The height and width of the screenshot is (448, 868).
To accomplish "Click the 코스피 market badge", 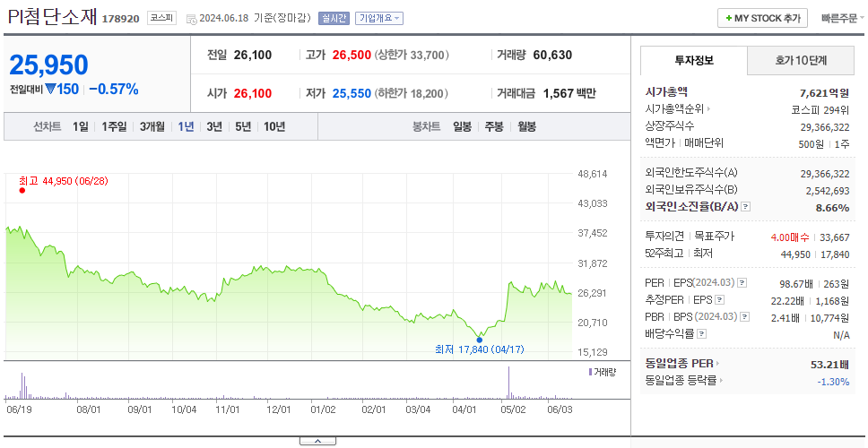I will pyautogui.click(x=161, y=18).
